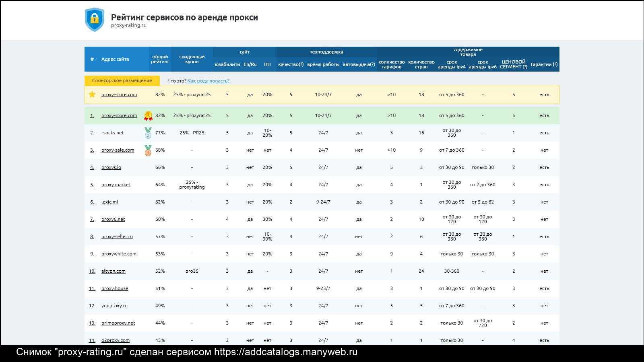Click the 'количество тарифов' column header
This screenshot has height=362, width=644.
391,64
